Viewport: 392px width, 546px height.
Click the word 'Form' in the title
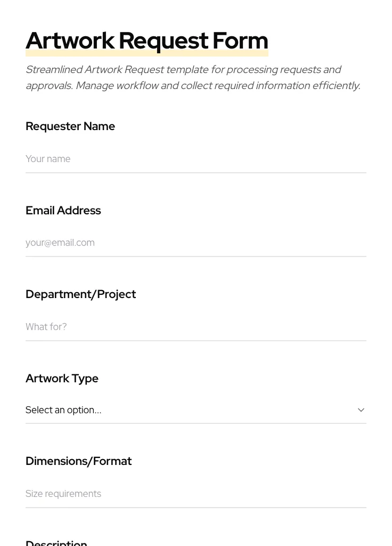pos(240,41)
